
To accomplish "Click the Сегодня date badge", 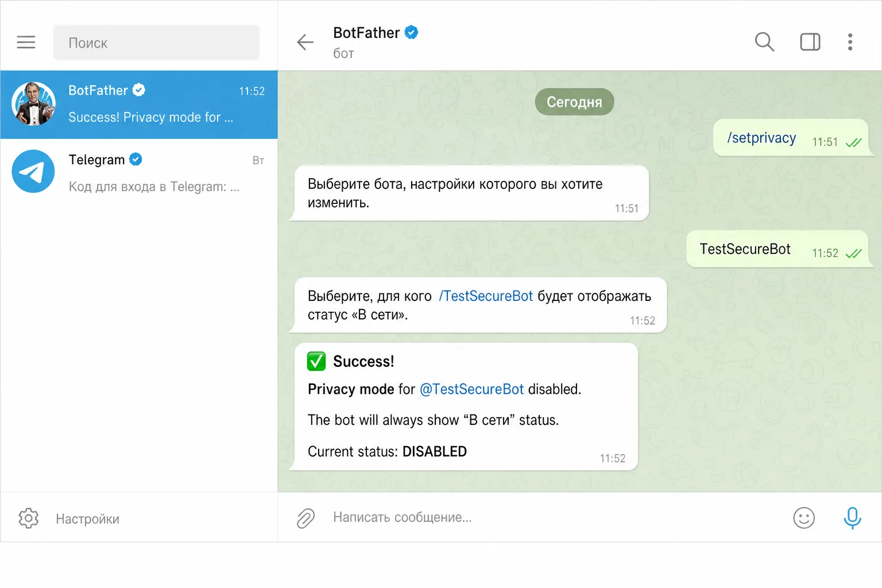I will click(x=574, y=102).
